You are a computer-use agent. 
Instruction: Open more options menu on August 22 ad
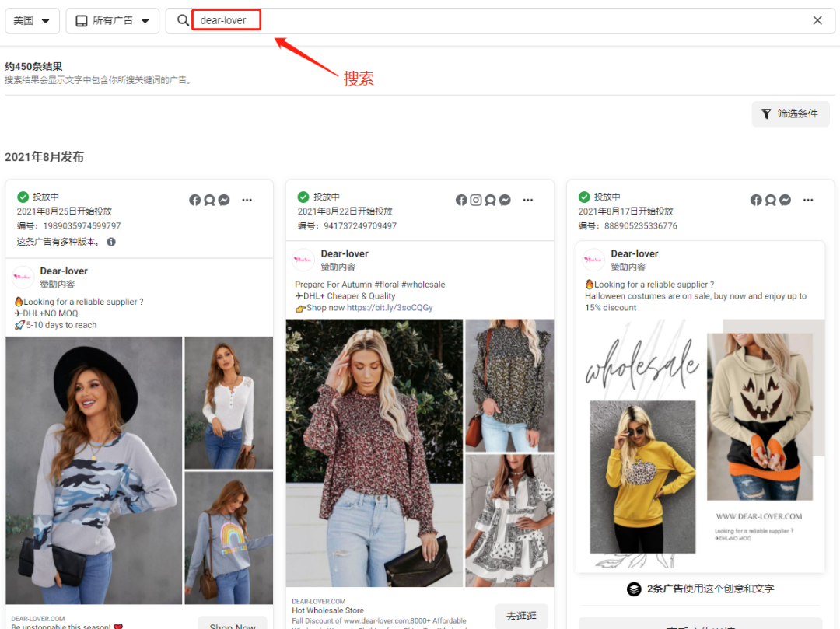(528, 201)
